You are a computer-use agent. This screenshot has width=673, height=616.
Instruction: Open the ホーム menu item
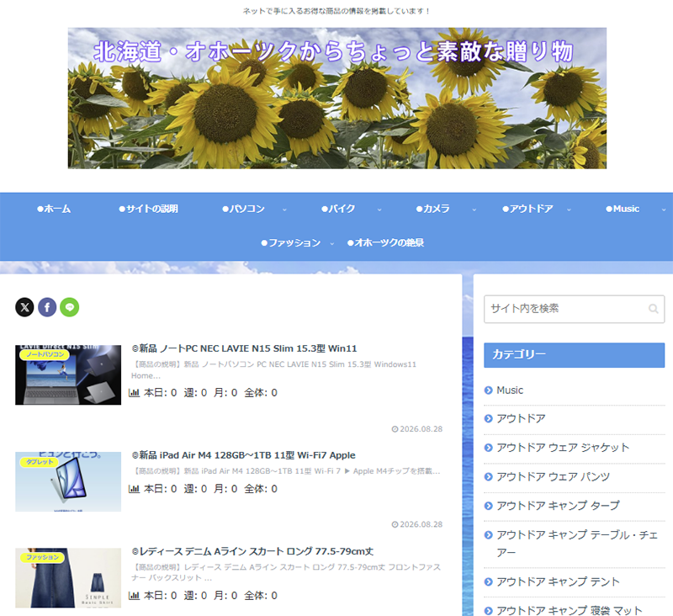[x=54, y=209]
